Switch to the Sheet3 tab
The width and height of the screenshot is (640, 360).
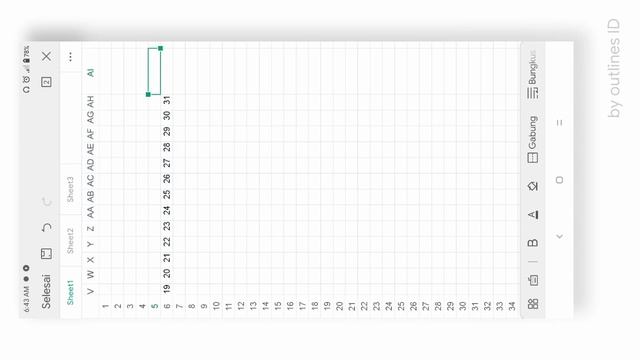click(70, 189)
